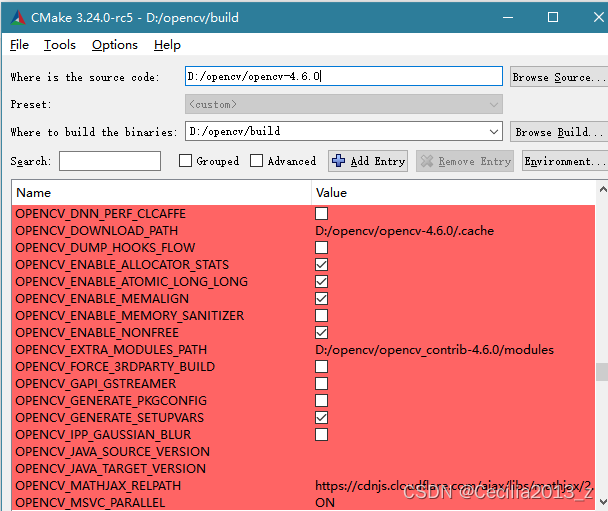This screenshot has height=511, width=608.
Task: Click the grey X Remove Entry icon
Action: point(427,161)
